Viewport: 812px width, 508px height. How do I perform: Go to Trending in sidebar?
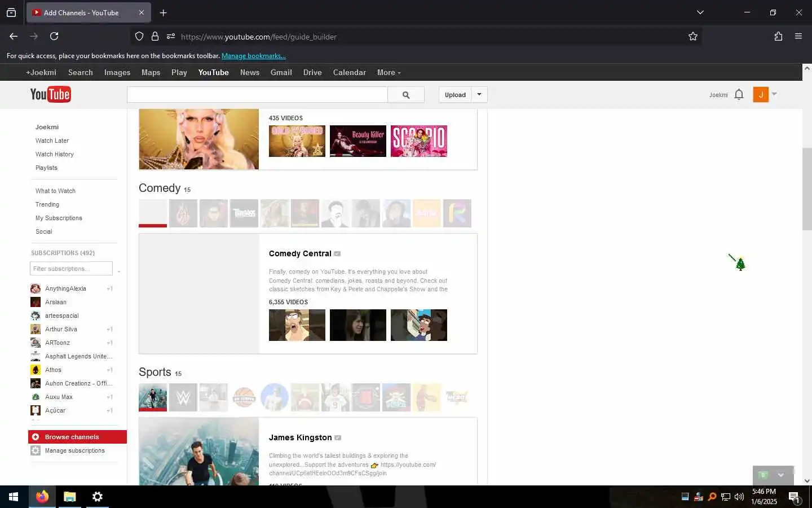tap(47, 204)
